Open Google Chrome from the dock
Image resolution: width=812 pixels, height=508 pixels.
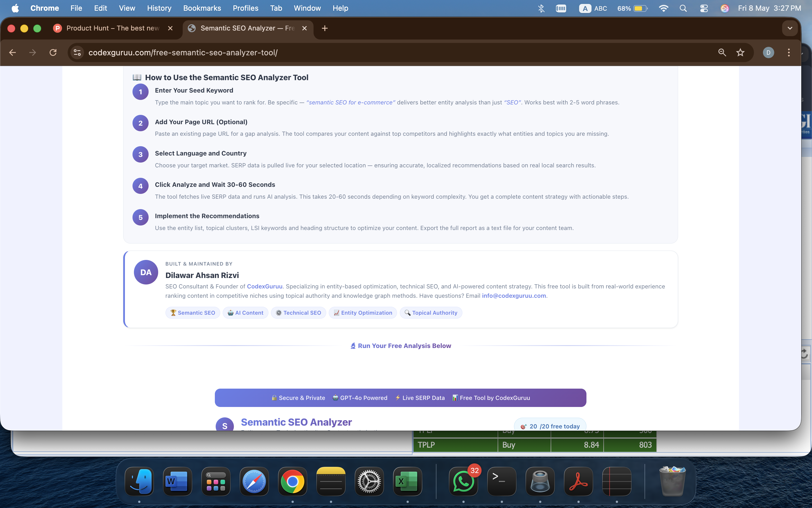(293, 481)
